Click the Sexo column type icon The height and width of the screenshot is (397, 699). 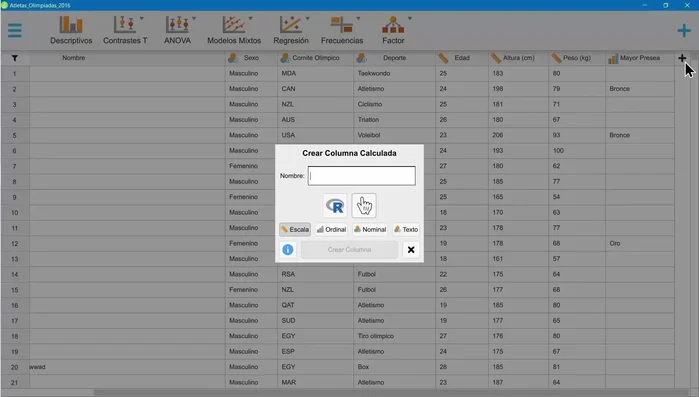coord(233,58)
